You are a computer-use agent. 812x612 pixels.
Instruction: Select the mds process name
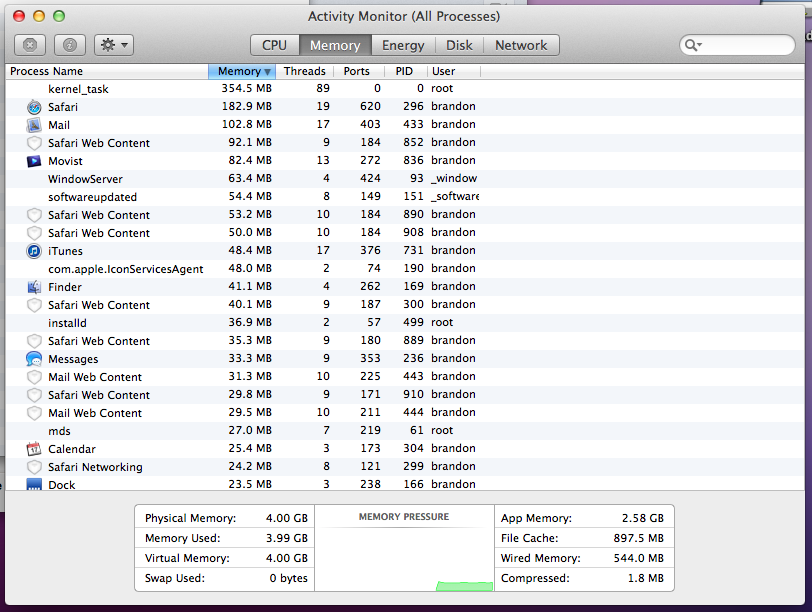(x=60, y=431)
